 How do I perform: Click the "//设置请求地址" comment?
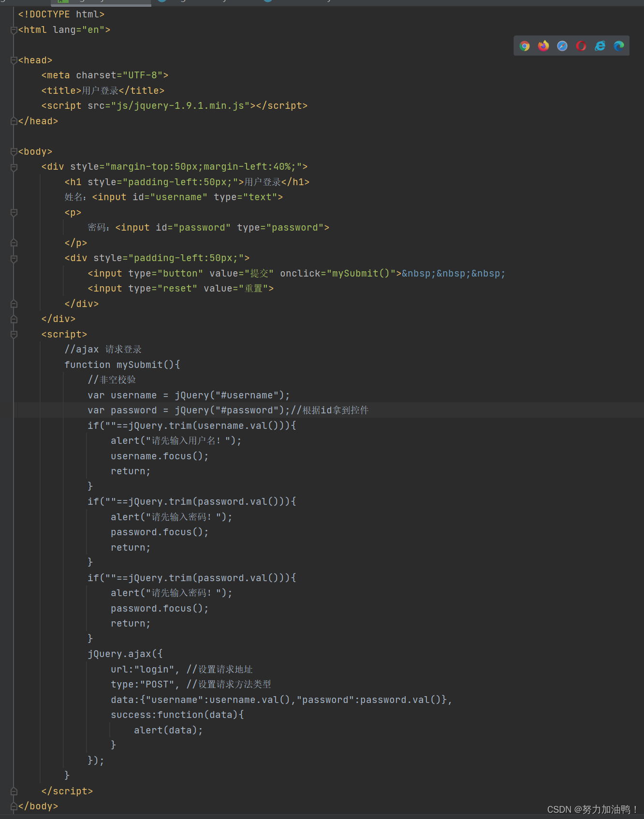[220, 670]
